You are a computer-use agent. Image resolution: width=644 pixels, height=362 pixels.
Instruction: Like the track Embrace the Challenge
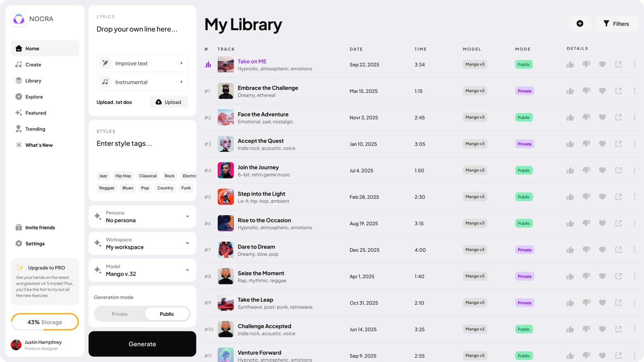pos(570,91)
